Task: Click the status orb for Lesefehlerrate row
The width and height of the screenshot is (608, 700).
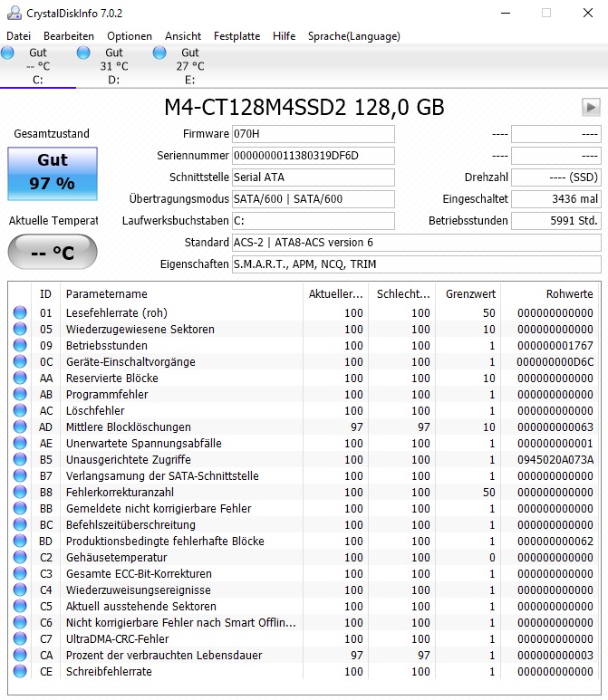Action: [20, 312]
